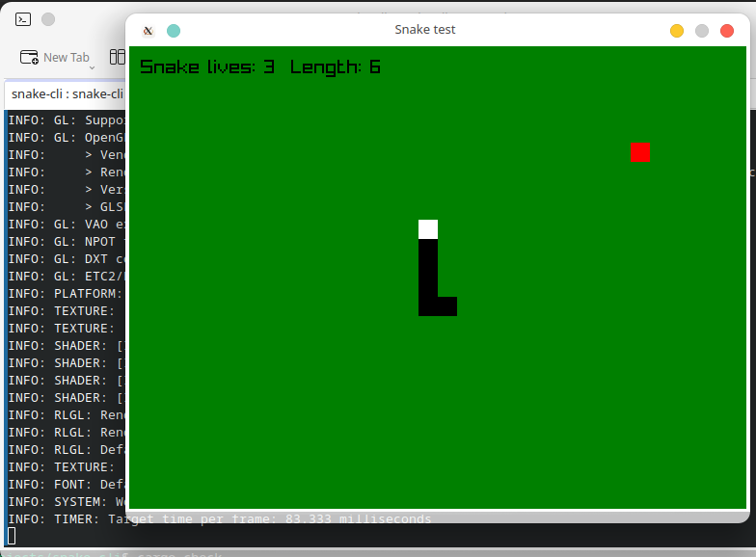This screenshot has width=756, height=557.
Task: Click the terminal cursor block at bottom
Action: coord(12,536)
